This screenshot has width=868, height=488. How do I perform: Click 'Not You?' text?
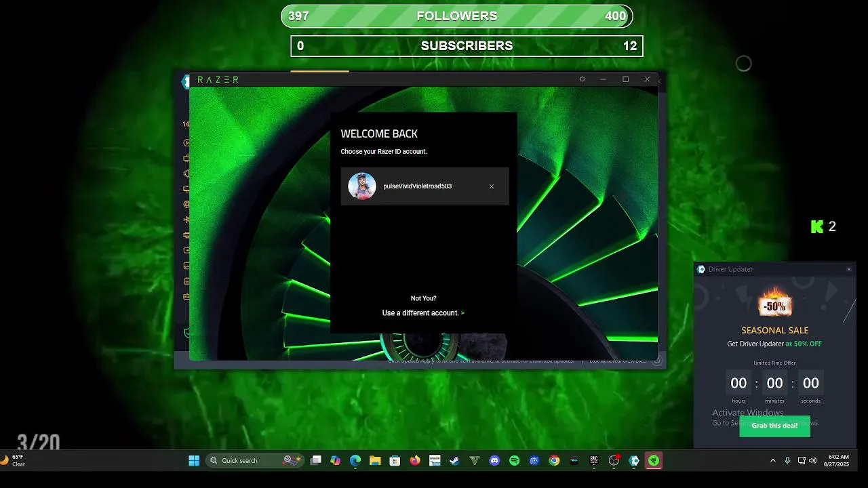pyautogui.click(x=423, y=298)
